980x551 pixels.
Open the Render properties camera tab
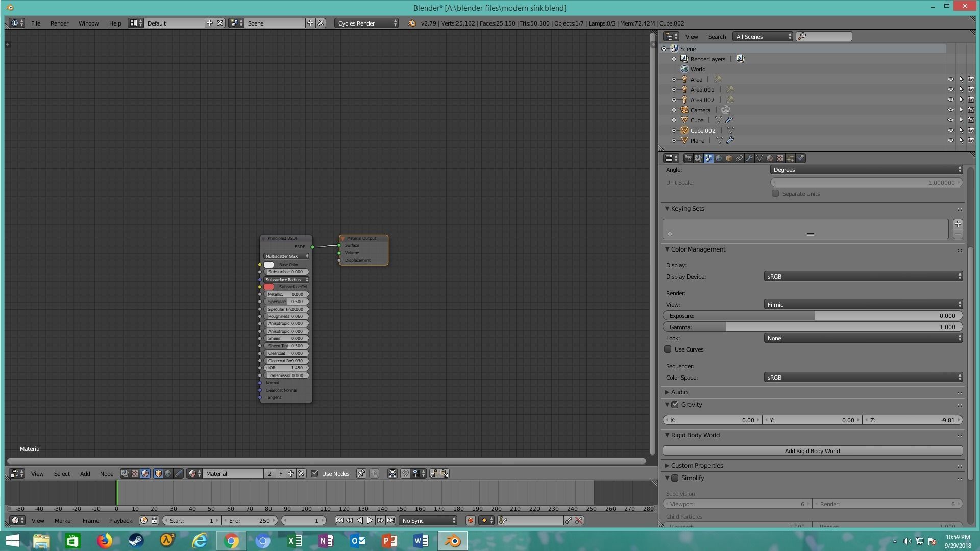[x=688, y=158]
